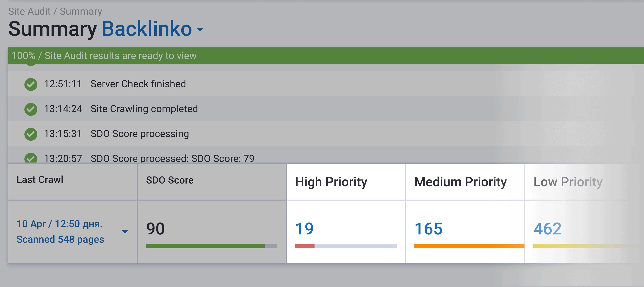Screen dimensions: 644x287
Task: Select the 13:14:24 Site Crawling completed row
Action: tap(326, 109)
